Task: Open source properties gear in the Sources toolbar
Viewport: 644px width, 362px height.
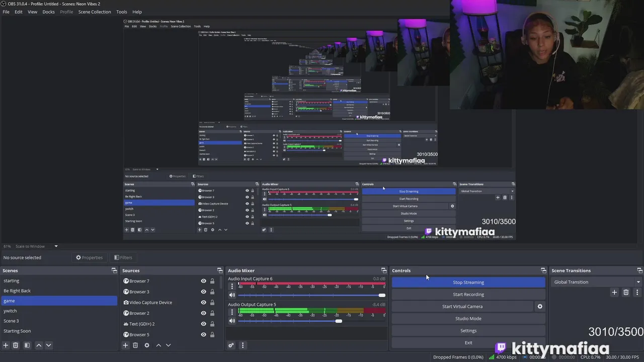Action: pos(147,345)
